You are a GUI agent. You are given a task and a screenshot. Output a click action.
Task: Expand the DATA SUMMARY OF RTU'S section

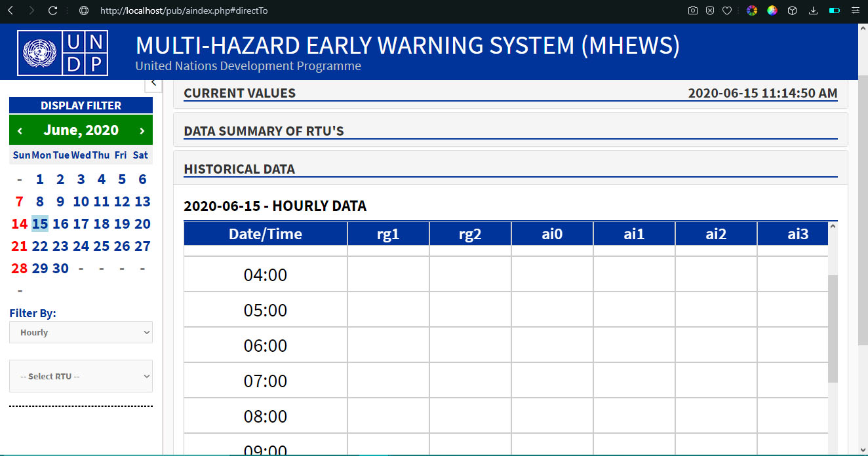pos(264,131)
